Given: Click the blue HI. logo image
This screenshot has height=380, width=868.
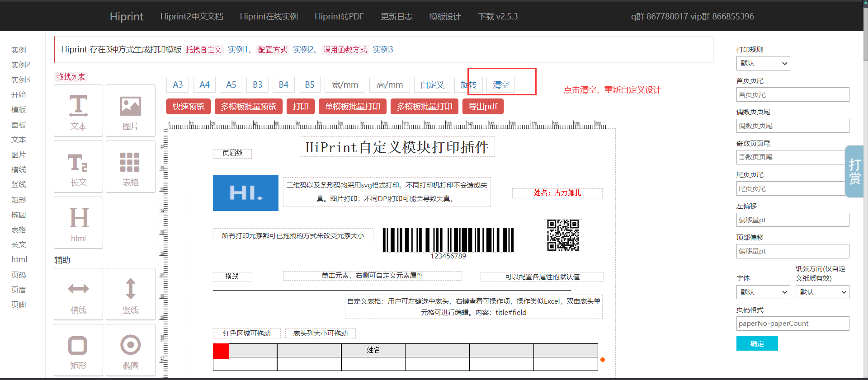Looking at the screenshot, I should [x=245, y=193].
